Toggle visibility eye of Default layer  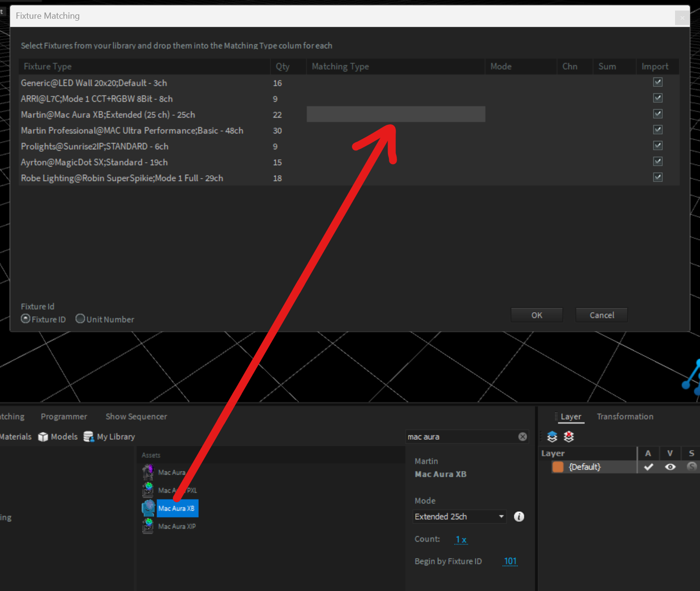[x=670, y=467]
